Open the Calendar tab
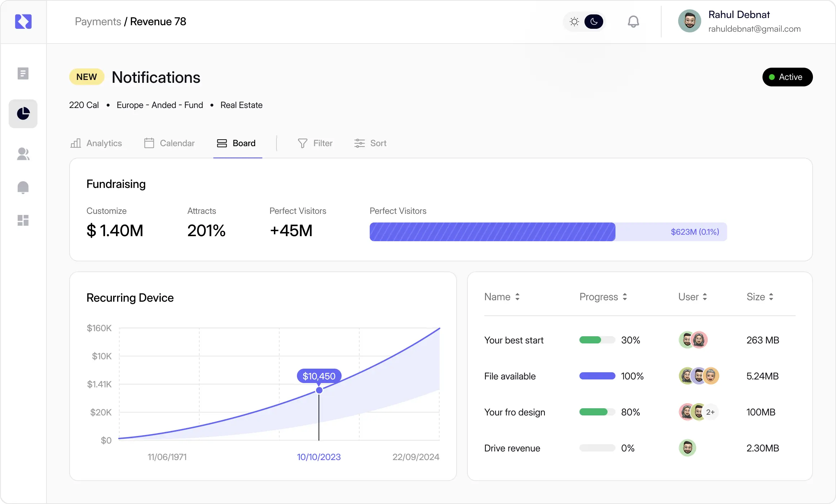This screenshot has width=836, height=504. (169, 143)
